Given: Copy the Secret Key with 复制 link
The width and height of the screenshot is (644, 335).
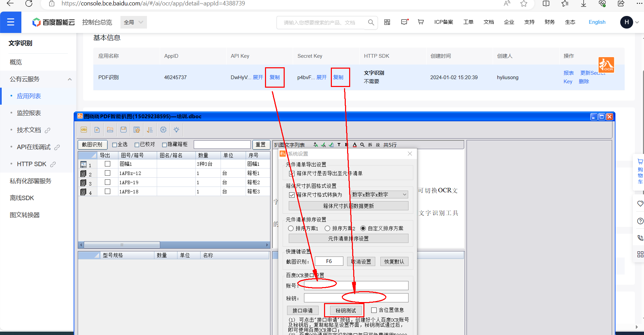Looking at the screenshot, I should point(338,77).
